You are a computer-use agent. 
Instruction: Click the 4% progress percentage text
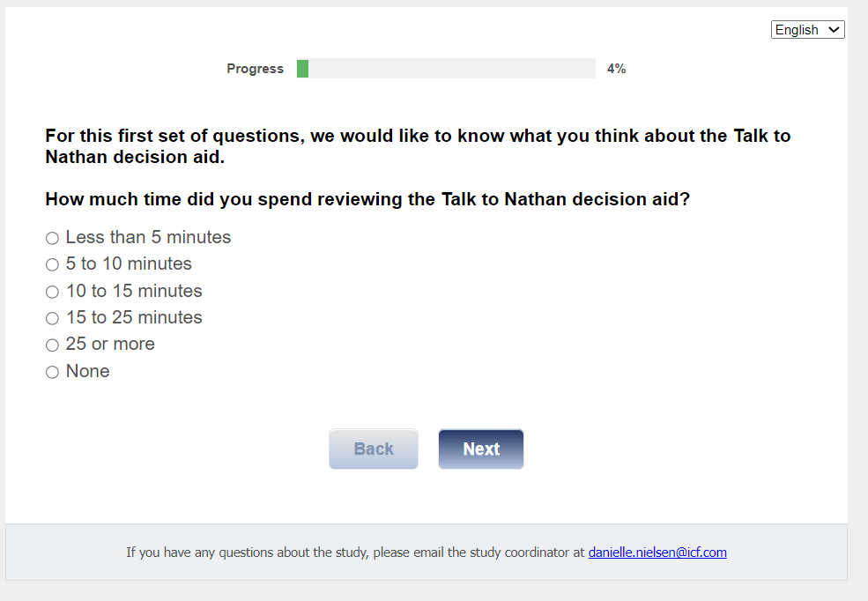pos(616,69)
